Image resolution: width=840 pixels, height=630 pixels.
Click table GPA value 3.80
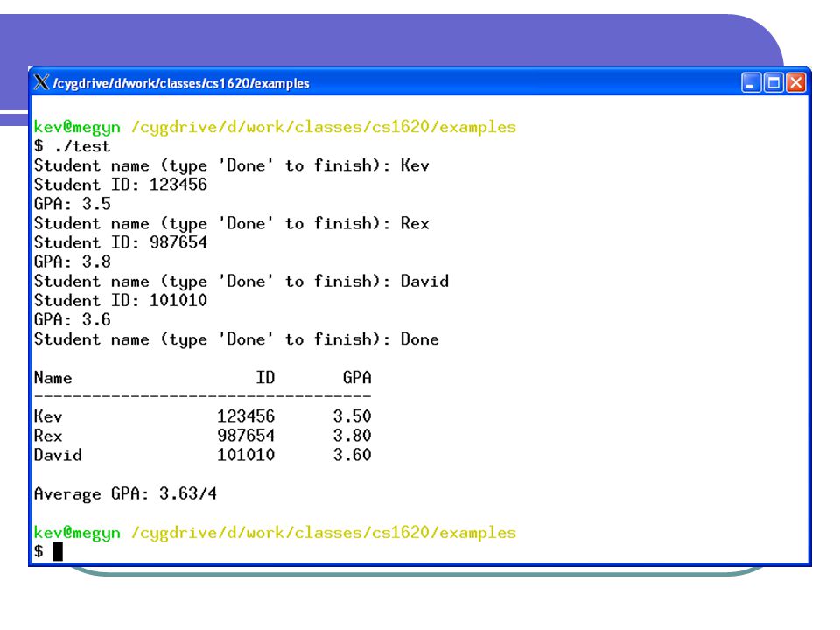click(x=352, y=436)
